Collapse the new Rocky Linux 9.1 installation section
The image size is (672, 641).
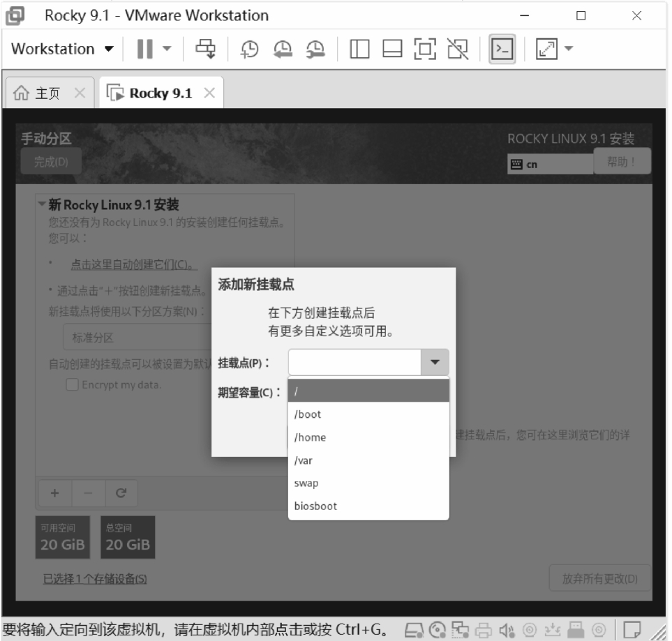42,205
